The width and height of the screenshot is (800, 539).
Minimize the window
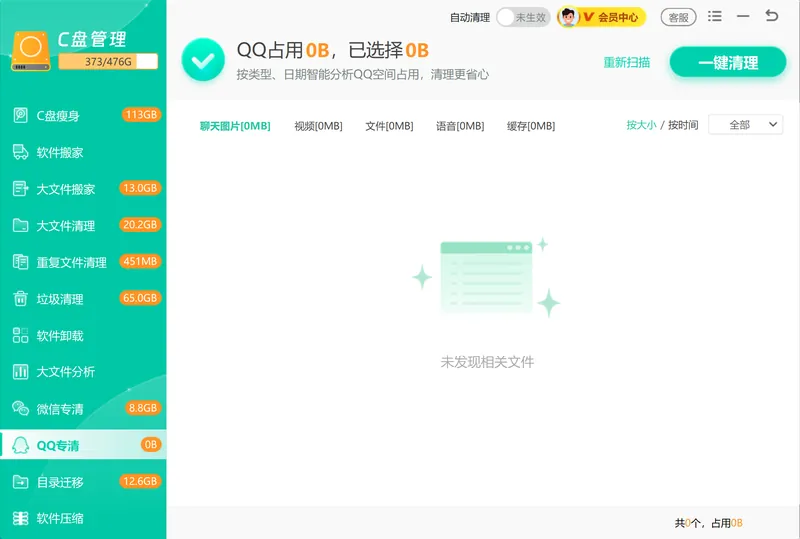tap(743, 16)
